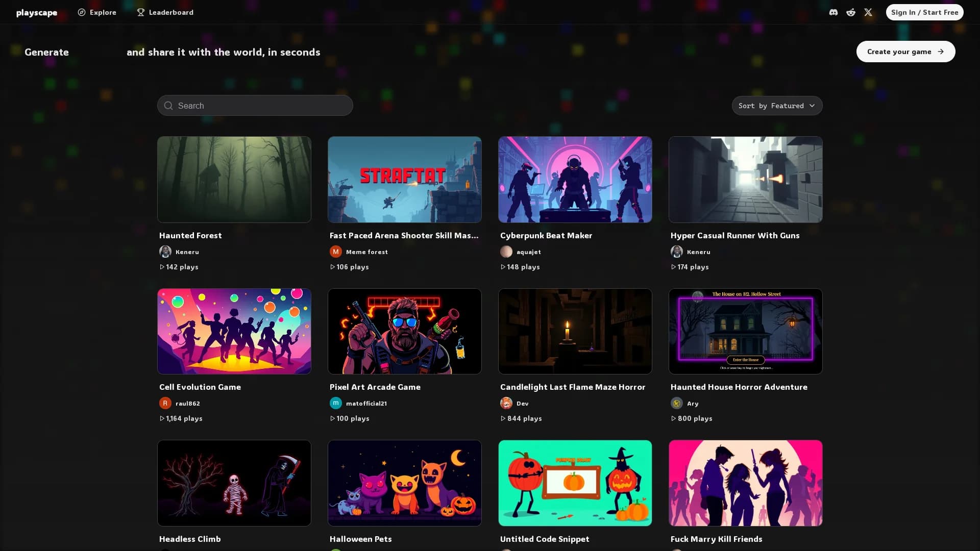Open the Explore menu item
Image resolution: width=980 pixels, height=551 pixels.
tap(97, 12)
